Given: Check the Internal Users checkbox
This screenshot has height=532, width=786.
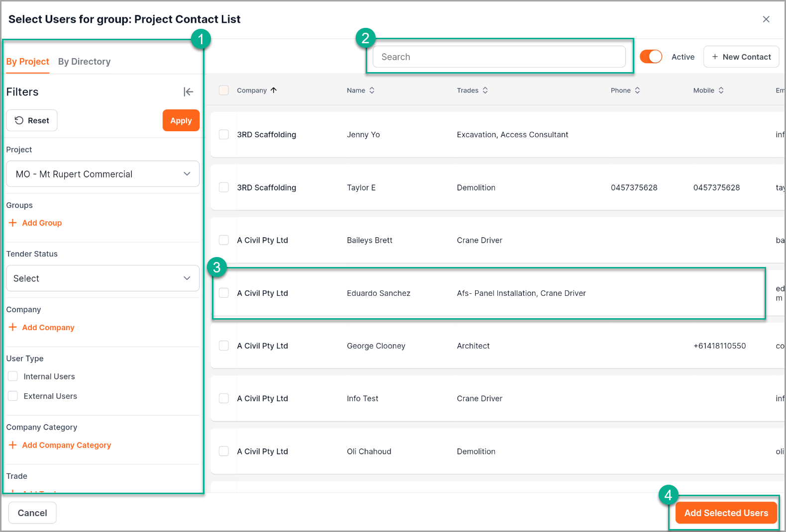Looking at the screenshot, I should point(13,376).
